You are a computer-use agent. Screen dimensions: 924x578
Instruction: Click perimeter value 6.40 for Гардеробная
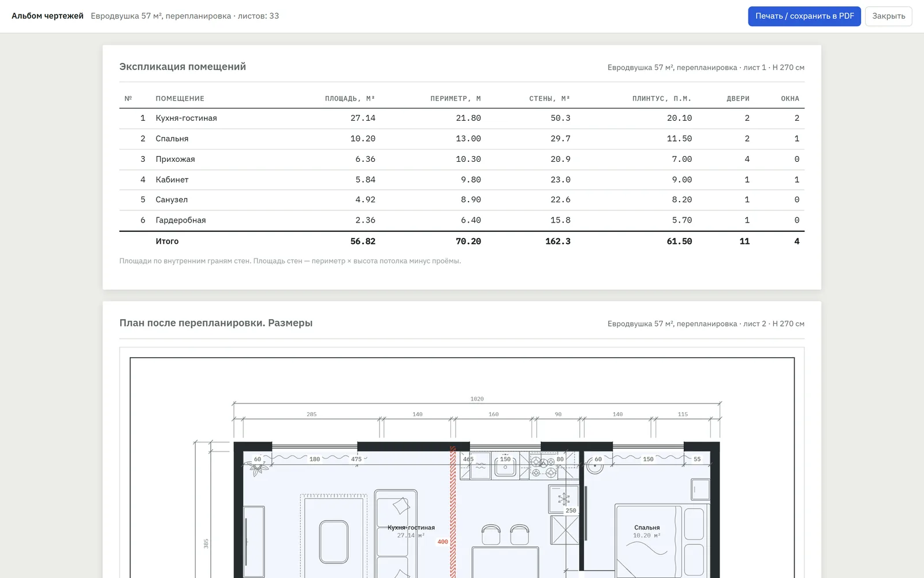click(x=471, y=220)
